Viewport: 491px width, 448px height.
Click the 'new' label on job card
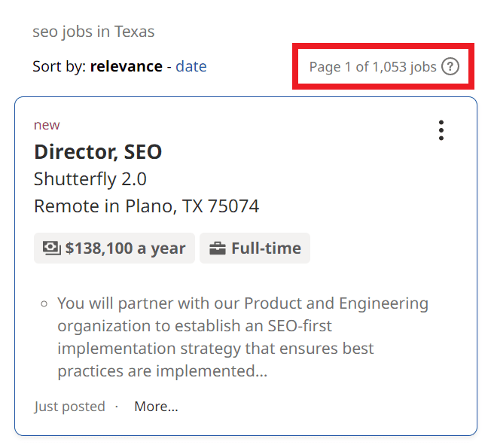pos(47,125)
